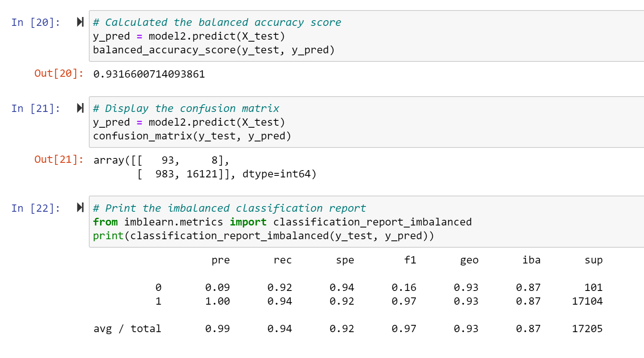Viewport: 644px width, 358px height.
Task: Click the Out[20]: output prompt
Action: pyautogui.click(x=59, y=74)
